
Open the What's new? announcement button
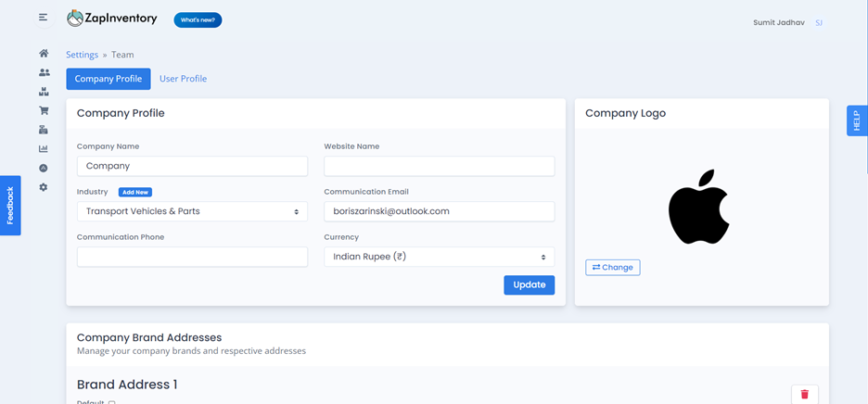tap(198, 20)
